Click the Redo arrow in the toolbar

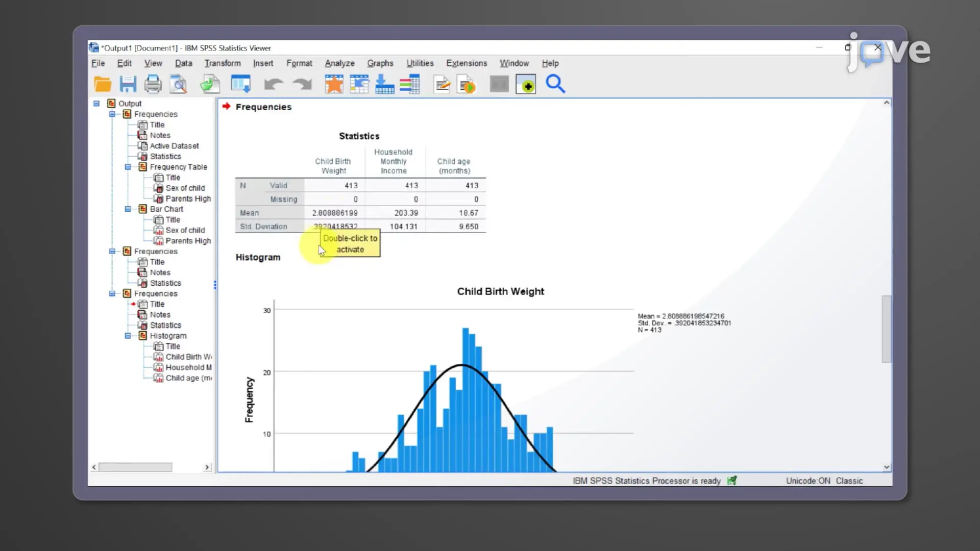pyautogui.click(x=302, y=84)
